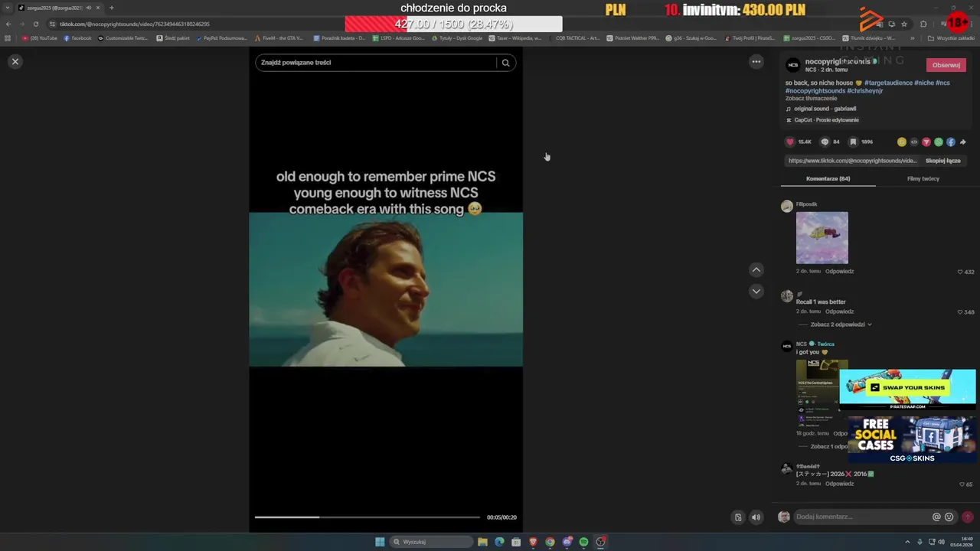Click the Obserwuj follow button
The height and width of the screenshot is (551, 980).
coord(946,65)
